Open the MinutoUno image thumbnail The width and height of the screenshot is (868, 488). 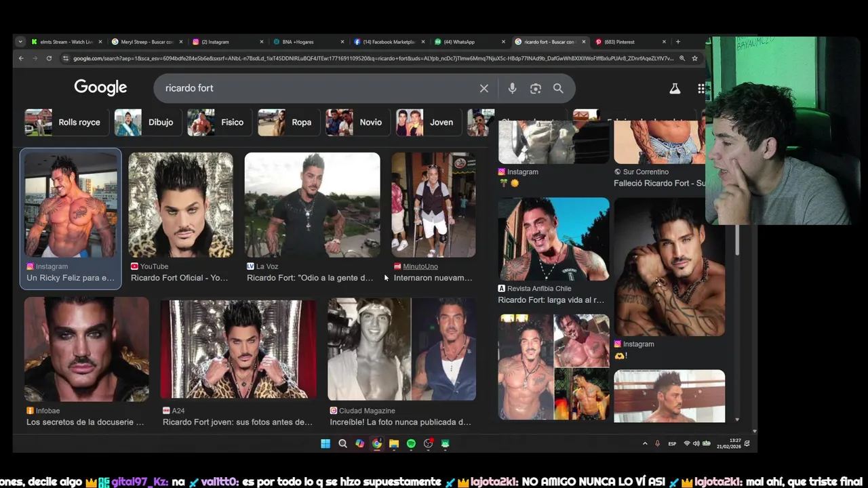pyautogui.click(x=433, y=205)
